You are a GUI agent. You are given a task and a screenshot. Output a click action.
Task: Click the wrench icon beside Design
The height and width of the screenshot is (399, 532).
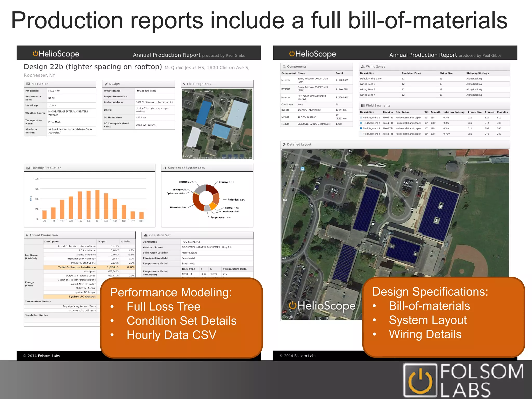106,84
